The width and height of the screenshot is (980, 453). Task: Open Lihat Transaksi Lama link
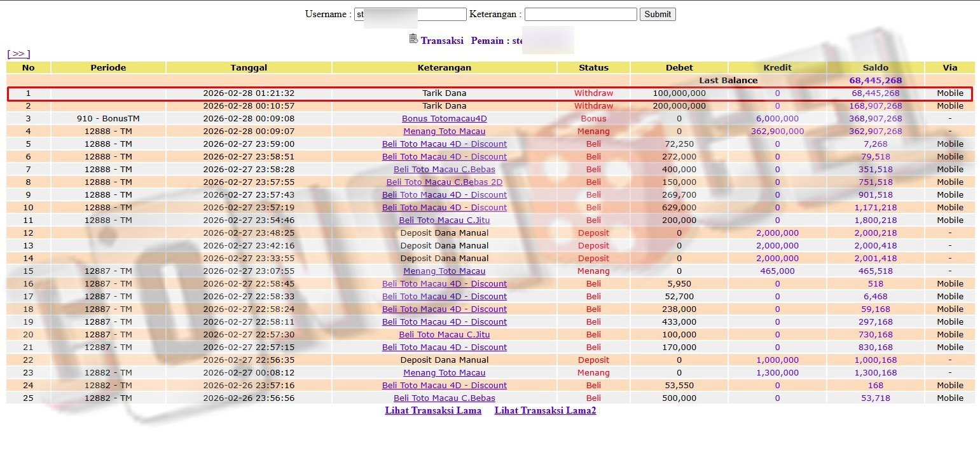click(433, 410)
